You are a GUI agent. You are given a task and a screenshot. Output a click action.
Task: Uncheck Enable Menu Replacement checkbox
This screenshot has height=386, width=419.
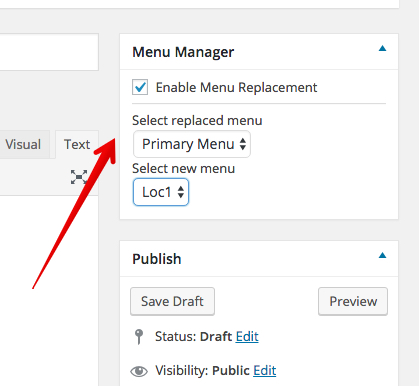pos(140,87)
